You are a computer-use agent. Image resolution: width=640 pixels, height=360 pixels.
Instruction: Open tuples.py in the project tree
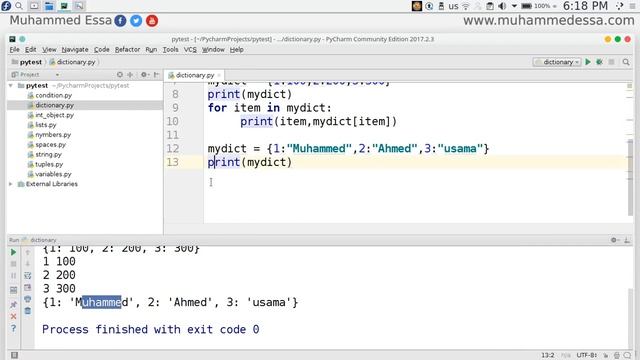click(49, 164)
